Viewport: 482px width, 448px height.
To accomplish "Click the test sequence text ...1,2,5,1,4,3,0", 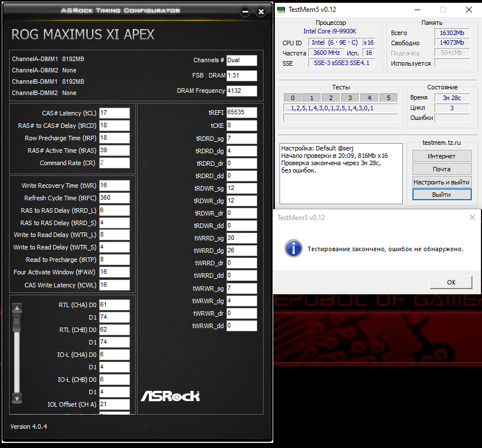I will pos(341,108).
